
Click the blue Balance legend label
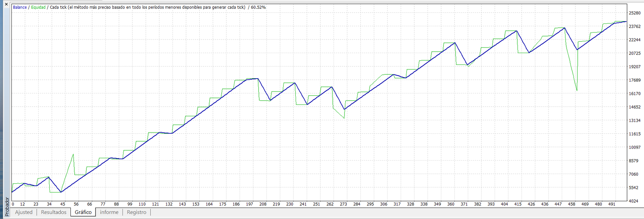[20, 7]
